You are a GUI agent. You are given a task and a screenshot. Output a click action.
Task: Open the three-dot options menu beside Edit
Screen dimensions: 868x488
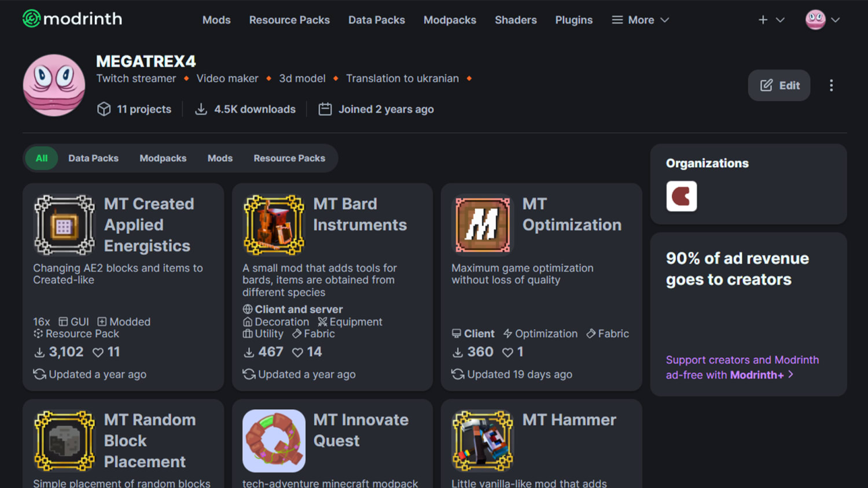click(831, 86)
